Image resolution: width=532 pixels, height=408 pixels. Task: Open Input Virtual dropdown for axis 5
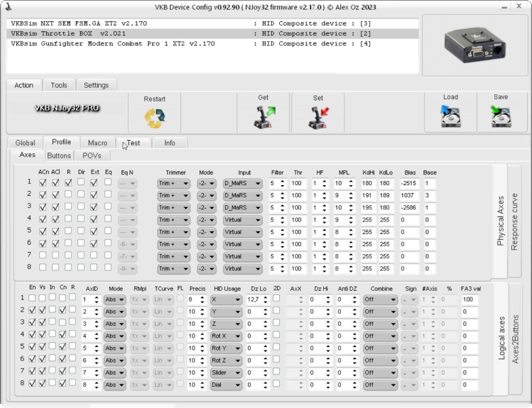pos(243,232)
